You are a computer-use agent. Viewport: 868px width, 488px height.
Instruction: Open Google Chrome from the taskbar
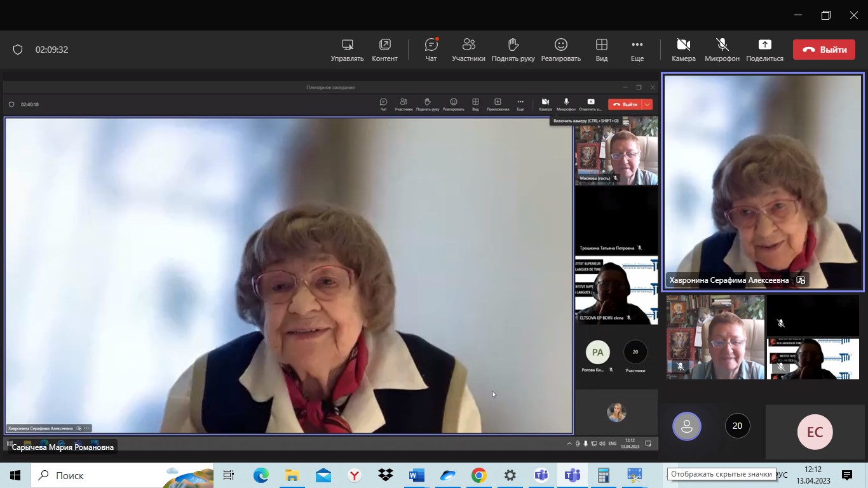tap(478, 475)
